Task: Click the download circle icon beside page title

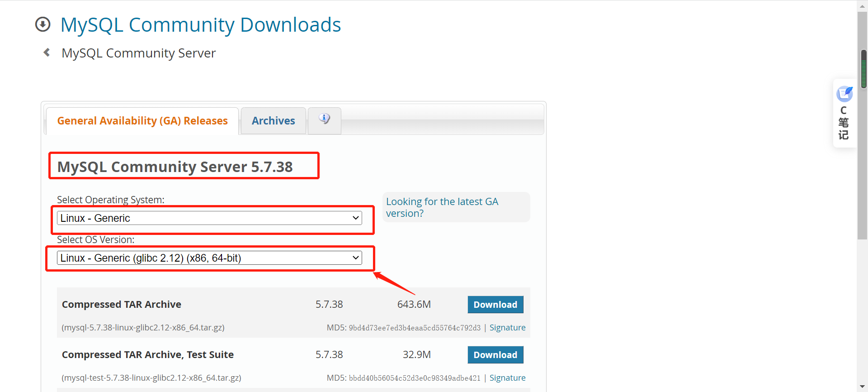Action: [x=43, y=24]
